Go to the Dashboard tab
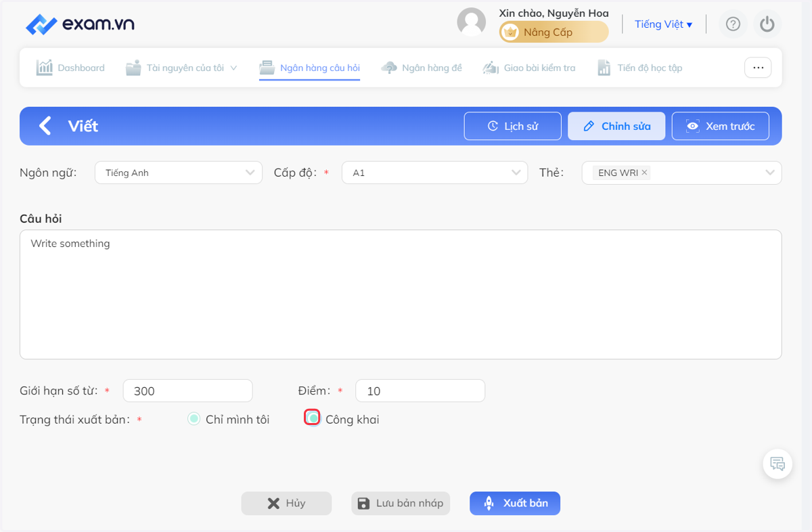812x532 pixels. point(70,68)
